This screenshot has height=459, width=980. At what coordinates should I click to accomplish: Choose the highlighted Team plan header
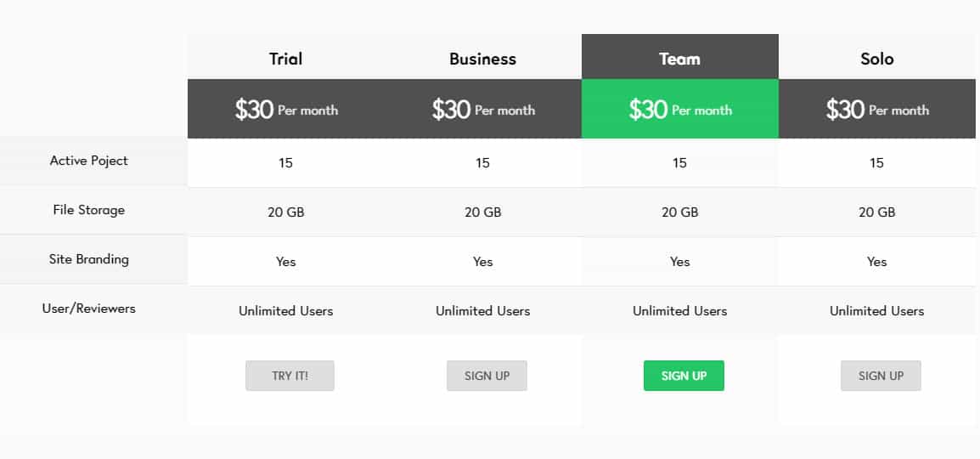(679, 59)
